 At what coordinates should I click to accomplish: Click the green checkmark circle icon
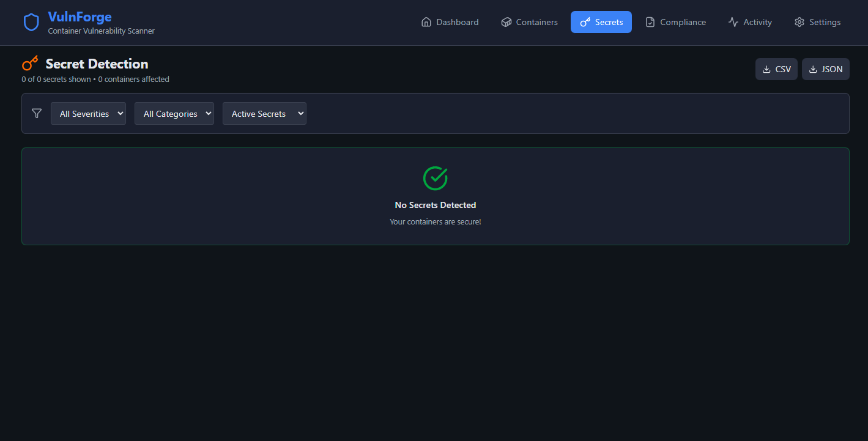(x=435, y=178)
